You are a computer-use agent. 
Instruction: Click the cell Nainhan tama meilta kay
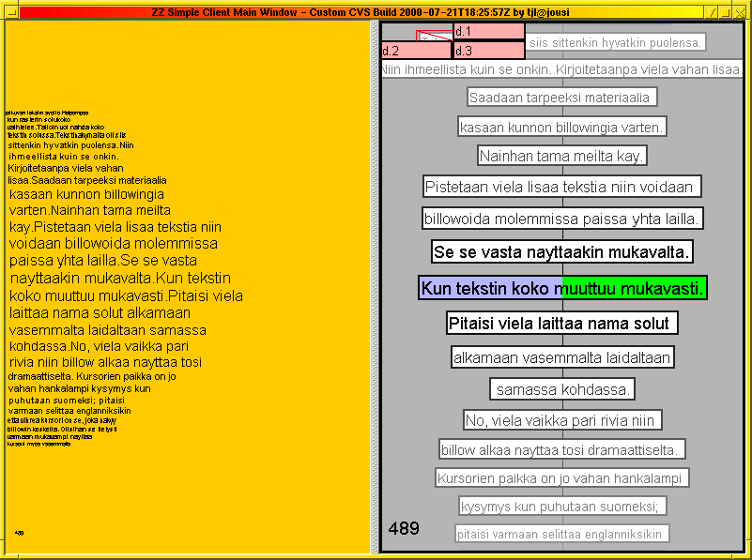[x=561, y=156]
